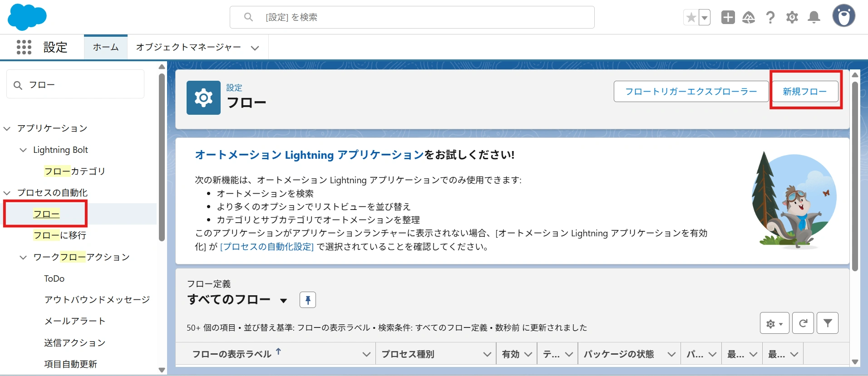
Task: Click the sidebar scrollbar up arrow
Action: pyautogui.click(x=162, y=67)
